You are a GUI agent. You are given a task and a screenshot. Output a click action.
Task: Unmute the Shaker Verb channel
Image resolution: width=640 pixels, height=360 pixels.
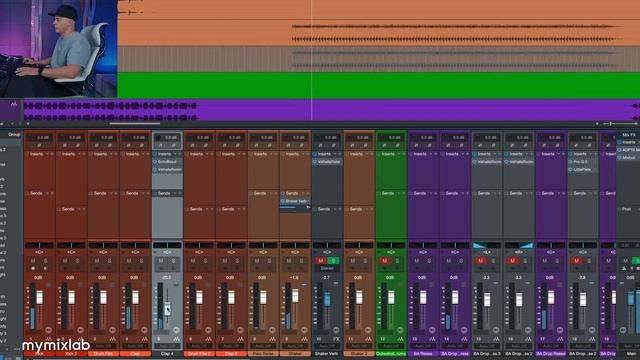321,260
